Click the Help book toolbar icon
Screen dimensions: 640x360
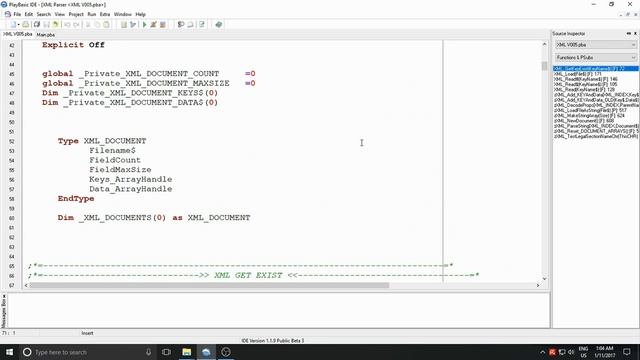pyautogui.click(x=219, y=25)
